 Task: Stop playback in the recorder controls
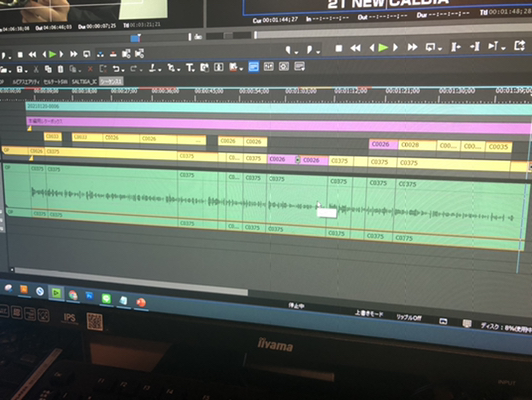338,49
